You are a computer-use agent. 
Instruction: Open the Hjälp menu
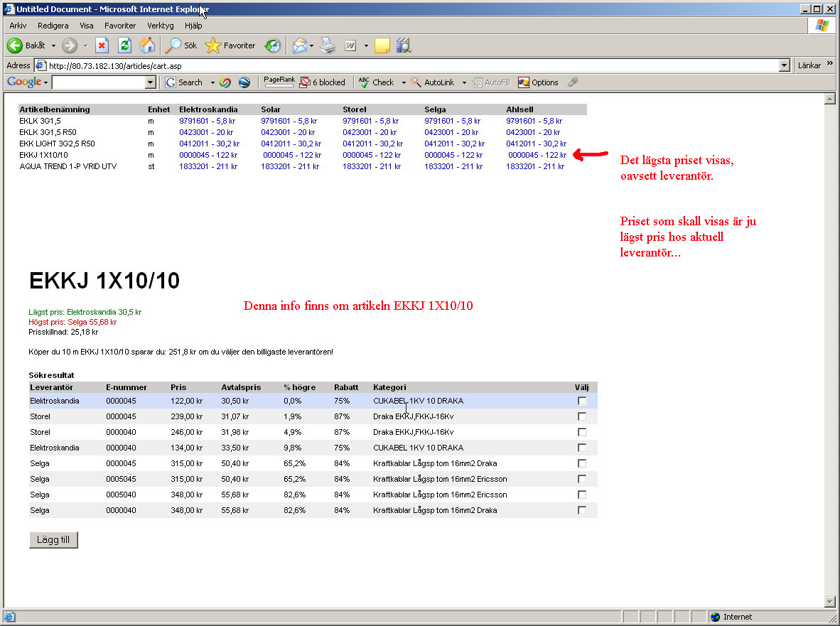pos(193,26)
